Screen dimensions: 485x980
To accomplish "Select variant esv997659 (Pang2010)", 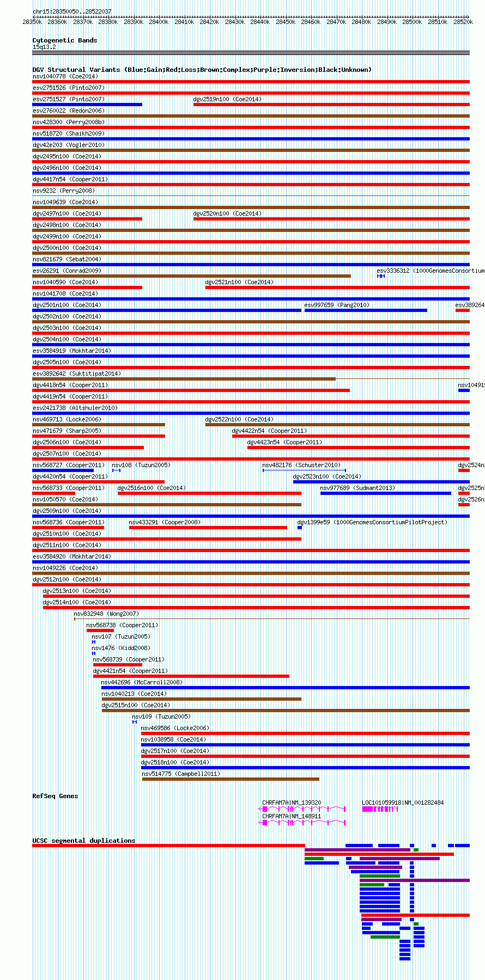I will click(337, 305).
